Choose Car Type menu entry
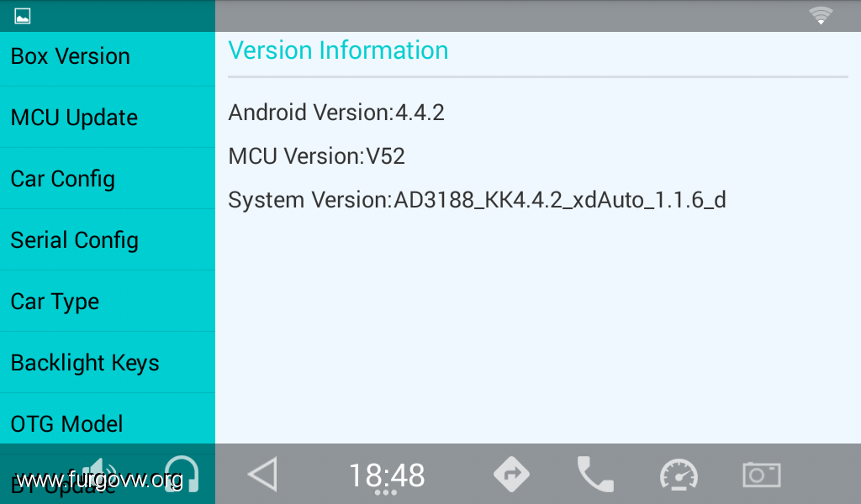The height and width of the screenshot is (504, 861). click(x=108, y=302)
